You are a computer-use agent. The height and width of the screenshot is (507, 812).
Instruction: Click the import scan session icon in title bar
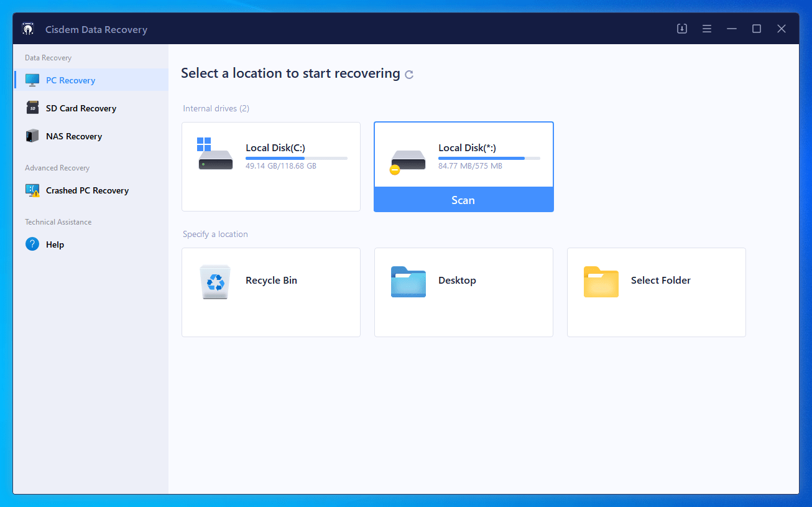682,29
